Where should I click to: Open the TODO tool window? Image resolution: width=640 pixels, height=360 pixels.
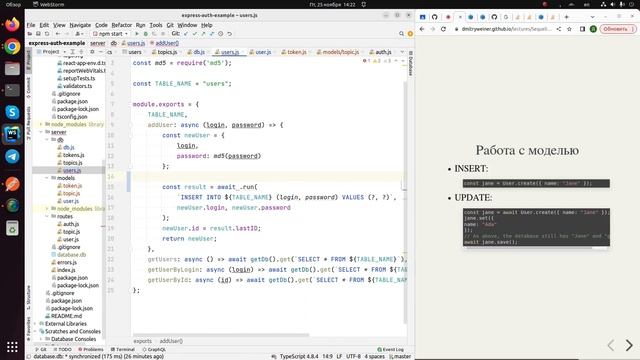tap(63, 350)
